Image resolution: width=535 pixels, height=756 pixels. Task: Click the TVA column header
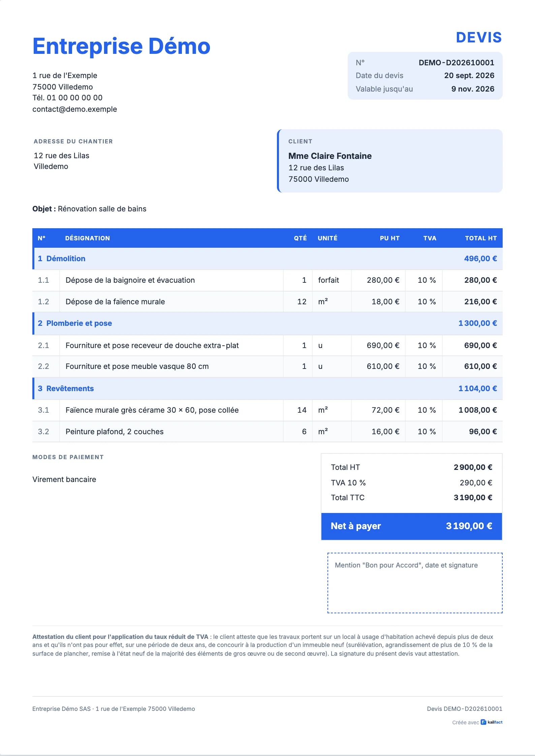[x=430, y=238]
